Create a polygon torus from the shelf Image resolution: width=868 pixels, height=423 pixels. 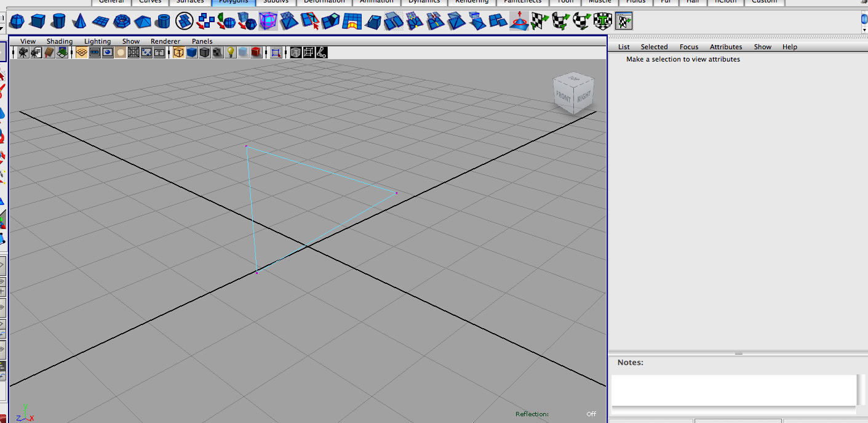click(x=121, y=22)
